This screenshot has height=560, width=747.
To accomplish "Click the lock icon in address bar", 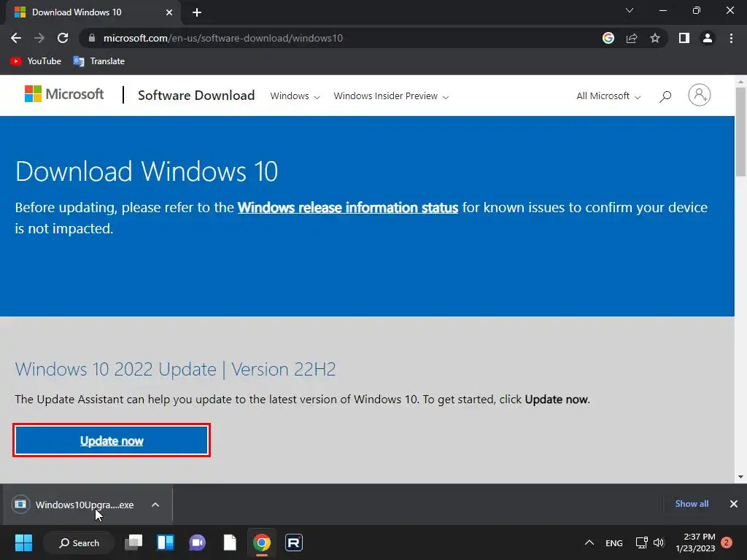I will coord(92,38).
